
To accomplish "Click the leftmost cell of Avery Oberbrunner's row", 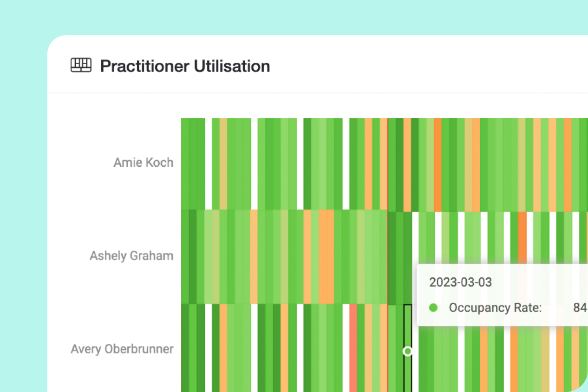I will (185, 348).
